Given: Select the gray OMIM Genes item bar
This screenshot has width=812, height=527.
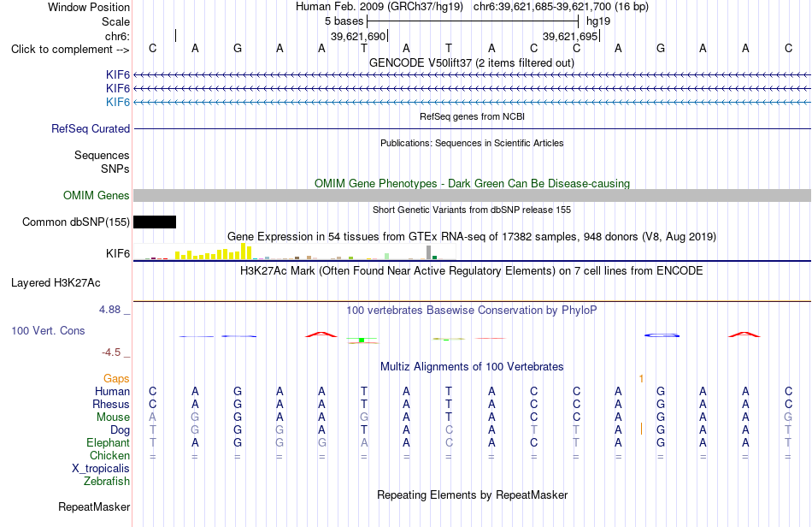Looking at the screenshot, I should pos(472,195).
